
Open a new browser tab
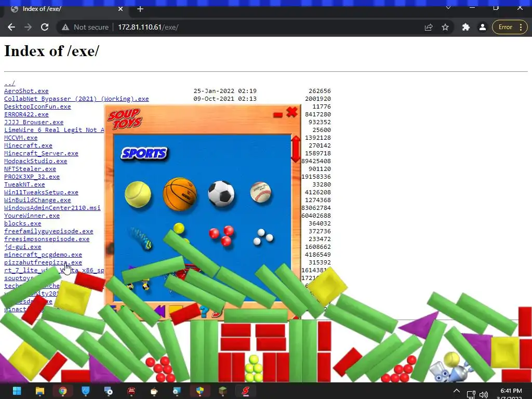(x=140, y=9)
